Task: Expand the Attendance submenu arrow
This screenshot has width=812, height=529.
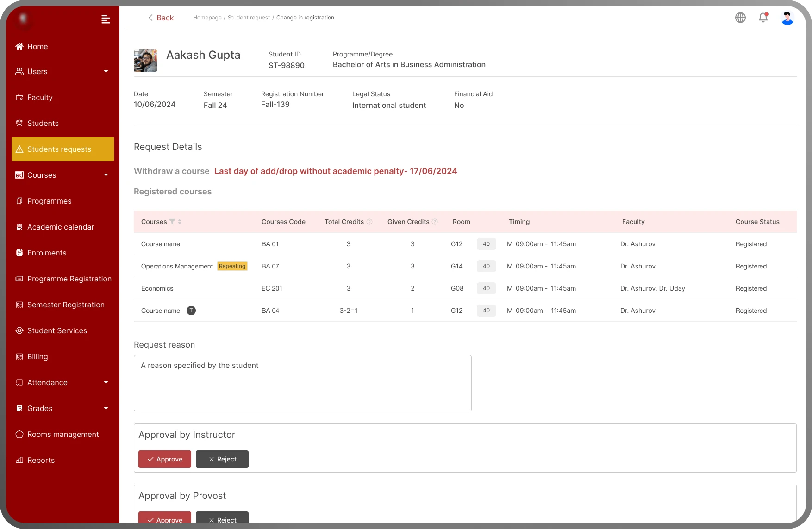Action: [106, 382]
